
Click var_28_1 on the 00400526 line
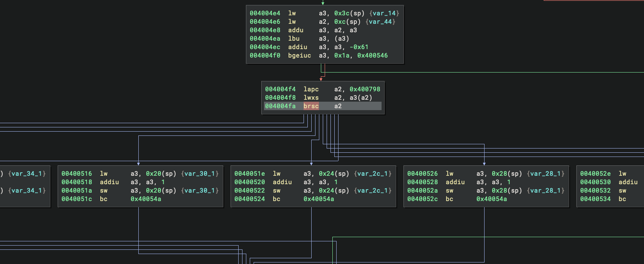546,174
